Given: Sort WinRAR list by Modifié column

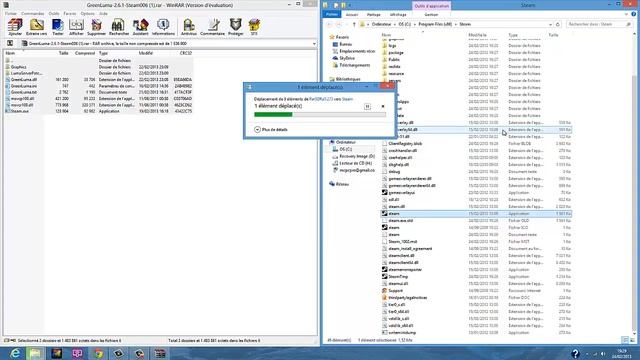Looking at the screenshot, I should click(146, 53).
